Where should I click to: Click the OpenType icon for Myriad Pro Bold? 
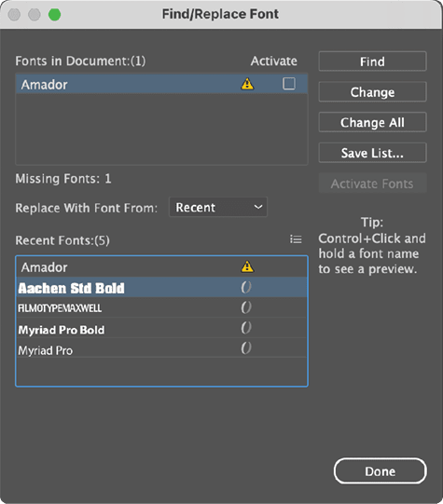tap(246, 328)
